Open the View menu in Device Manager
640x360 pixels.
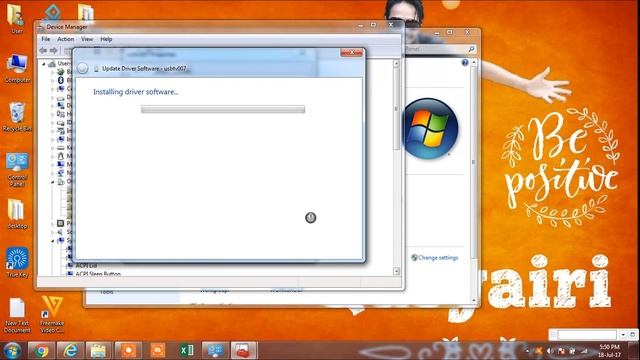[x=87, y=39]
